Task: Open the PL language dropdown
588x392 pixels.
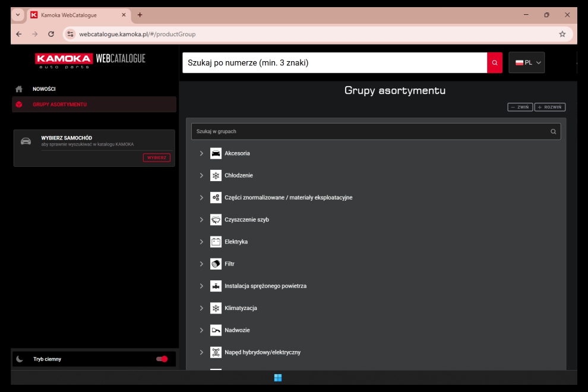Action: 526,62
